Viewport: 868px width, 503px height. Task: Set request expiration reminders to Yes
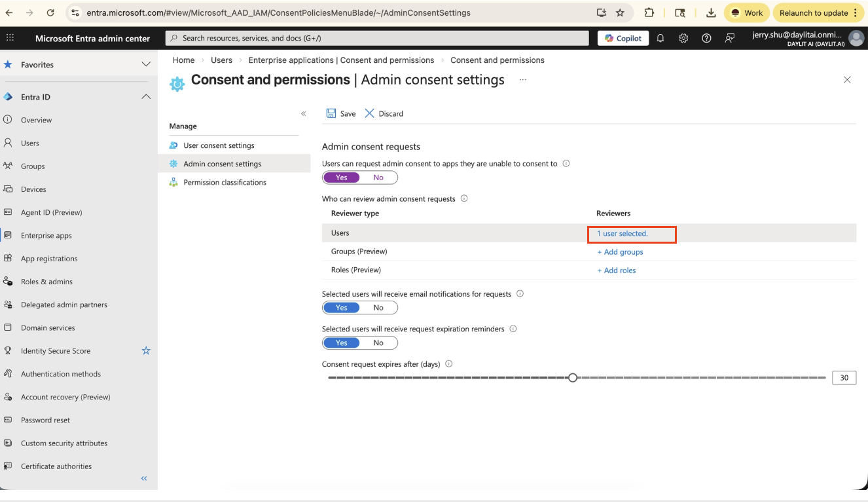[342, 343]
